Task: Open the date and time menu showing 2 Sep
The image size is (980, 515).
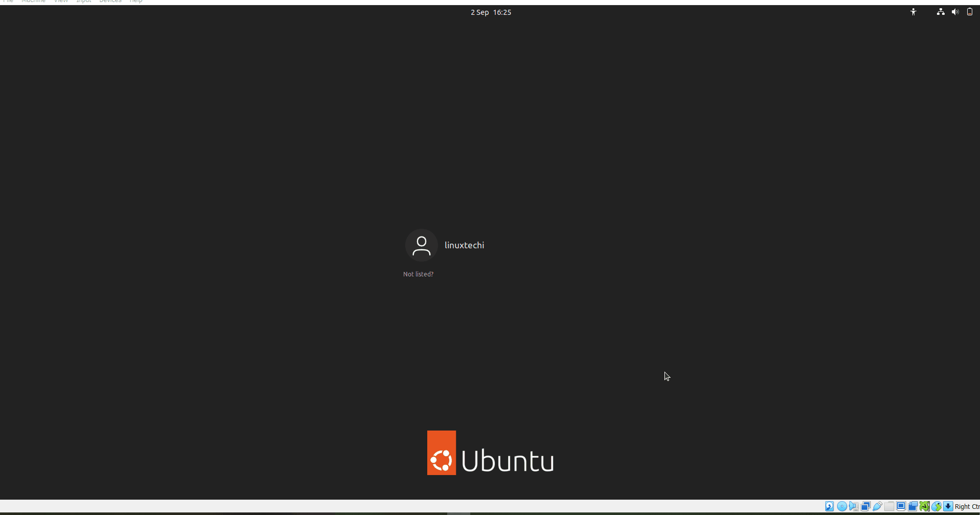Action: [x=490, y=12]
